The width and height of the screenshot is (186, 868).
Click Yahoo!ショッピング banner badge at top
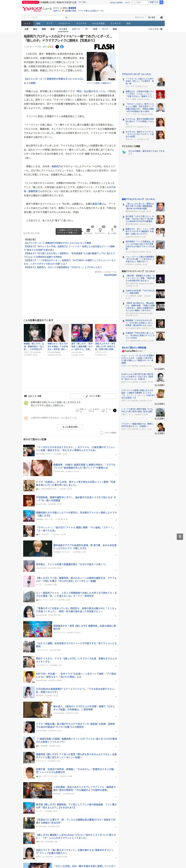[x=30, y=2]
